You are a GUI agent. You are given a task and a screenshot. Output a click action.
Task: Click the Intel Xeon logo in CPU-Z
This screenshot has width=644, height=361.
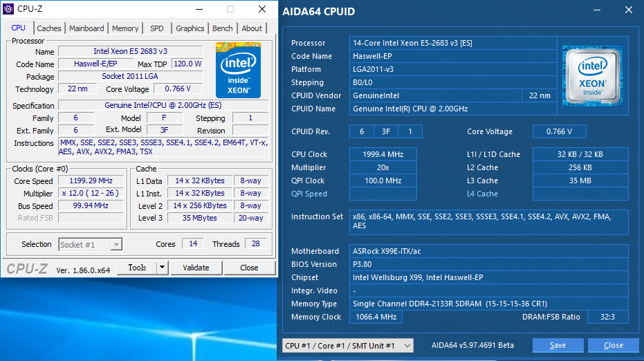coord(238,70)
